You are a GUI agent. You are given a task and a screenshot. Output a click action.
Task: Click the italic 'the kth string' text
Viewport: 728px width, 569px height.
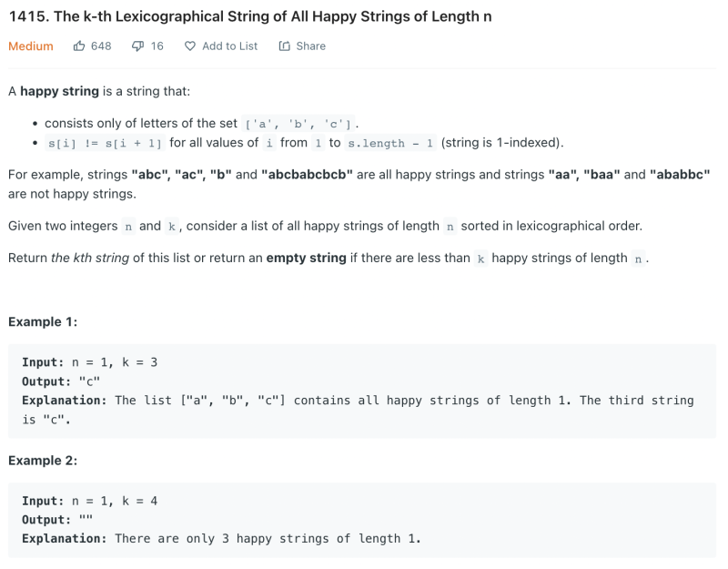(90, 258)
